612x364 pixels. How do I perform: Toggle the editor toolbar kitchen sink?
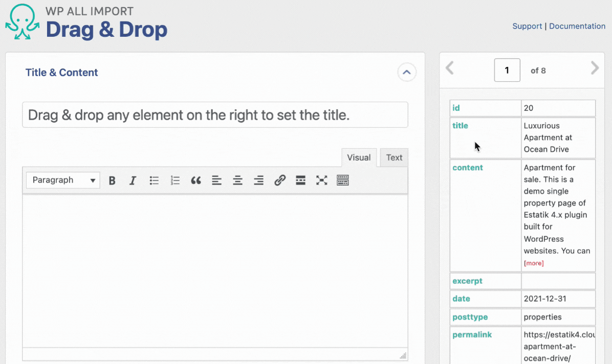point(343,180)
